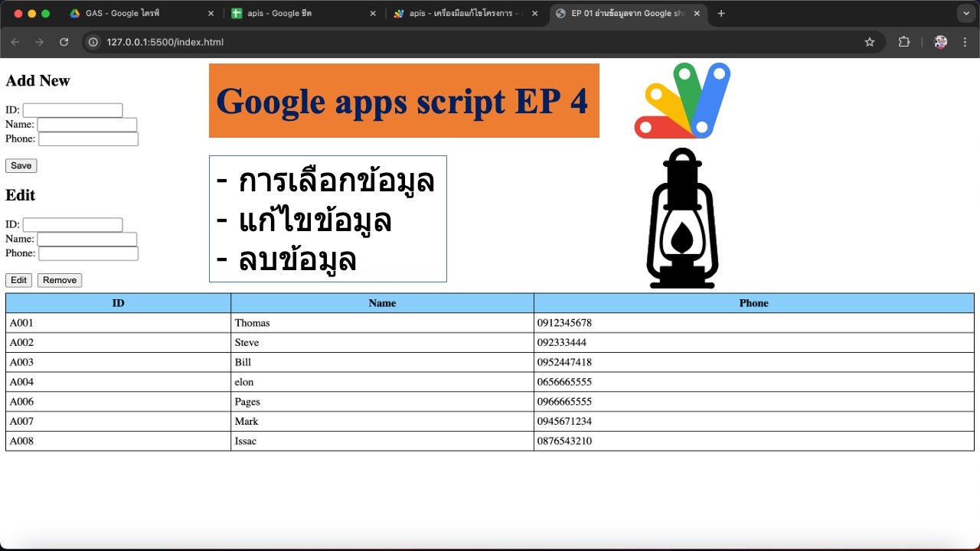This screenshot has width=980, height=551.
Task: Click the orange Google apps script EP 4 banner
Action: [x=404, y=101]
